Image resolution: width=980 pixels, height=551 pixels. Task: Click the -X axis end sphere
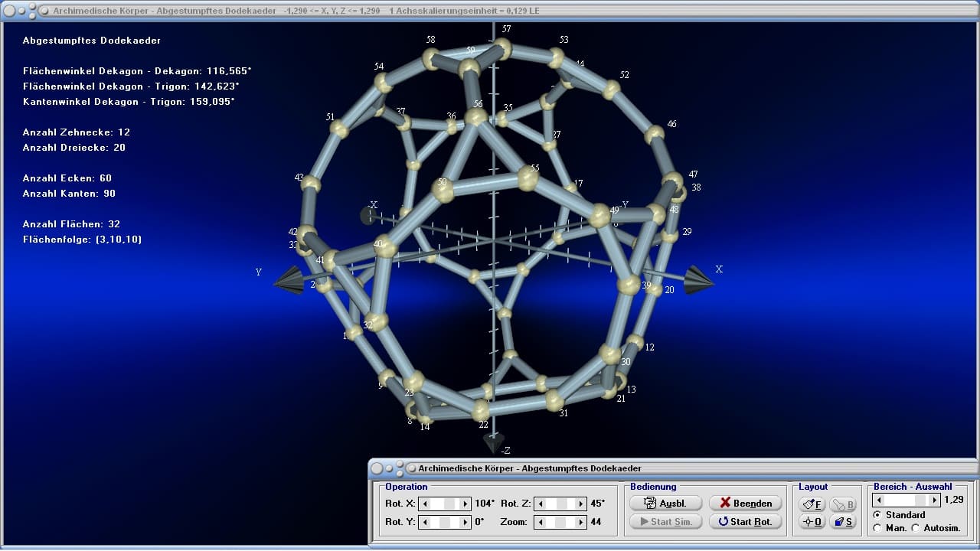coord(368,216)
